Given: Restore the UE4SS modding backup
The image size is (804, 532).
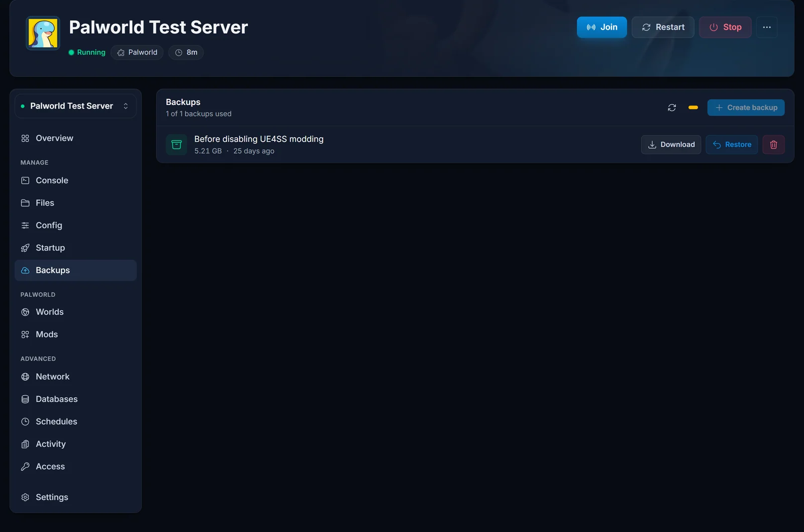Looking at the screenshot, I should [732, 145].
